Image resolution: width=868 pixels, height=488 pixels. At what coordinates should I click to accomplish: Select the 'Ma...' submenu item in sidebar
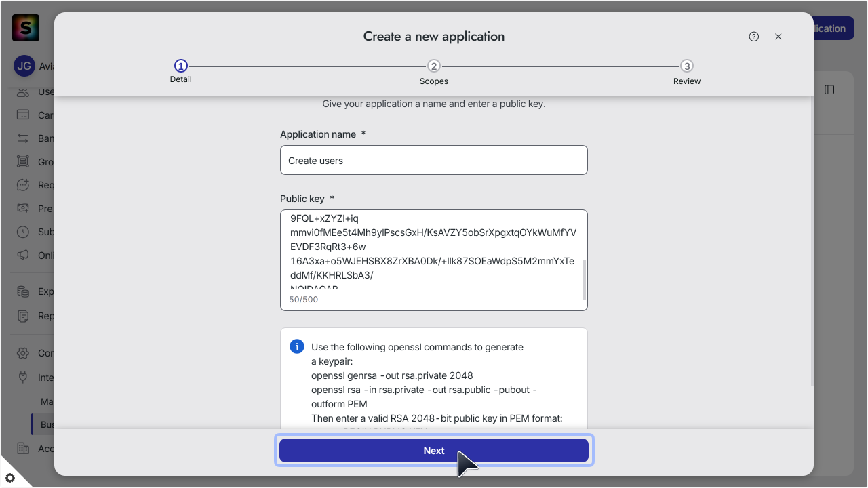pos(47,401)
